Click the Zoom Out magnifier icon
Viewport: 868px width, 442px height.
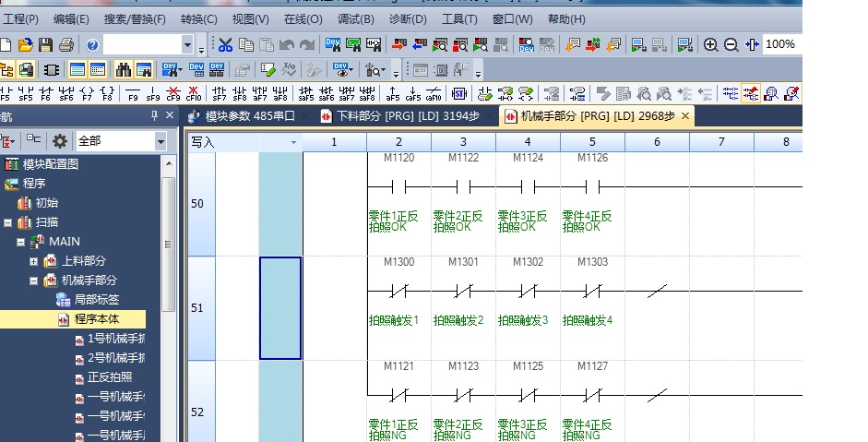(x=731, y=44)
